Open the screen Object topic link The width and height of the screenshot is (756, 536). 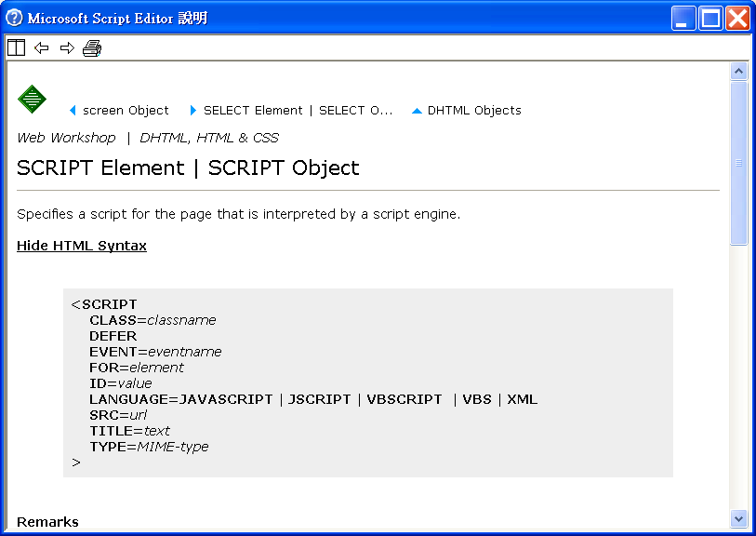coord(126,111)
